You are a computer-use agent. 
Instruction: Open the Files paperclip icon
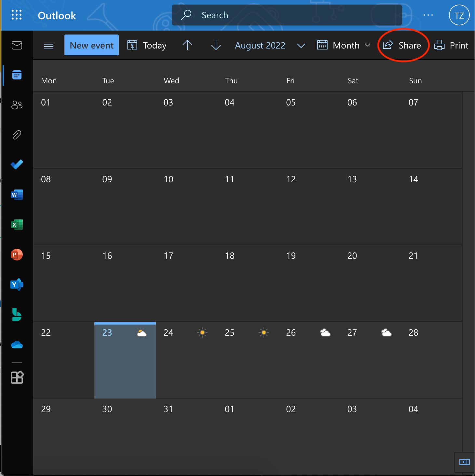point(17,135)
